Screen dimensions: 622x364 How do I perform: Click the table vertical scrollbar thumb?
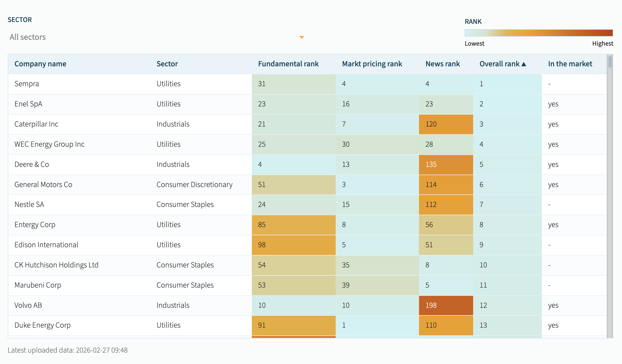point(610,62)
